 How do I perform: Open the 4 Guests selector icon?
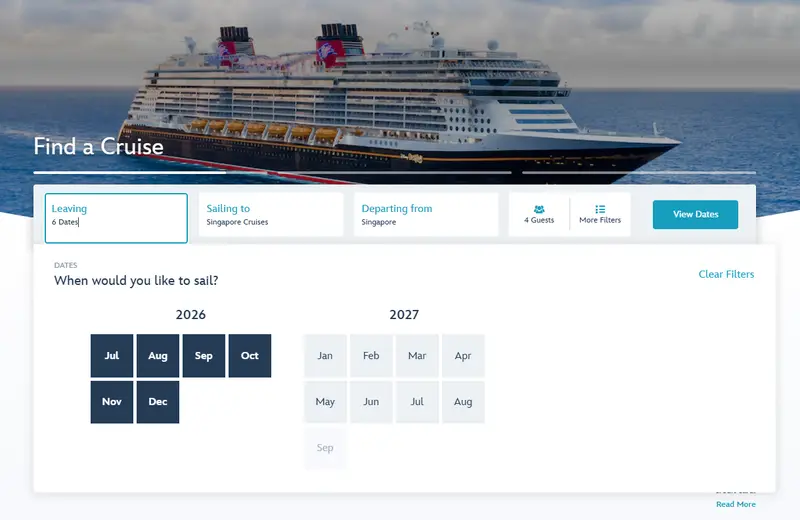pyautogui.click(x=539, y=209)
